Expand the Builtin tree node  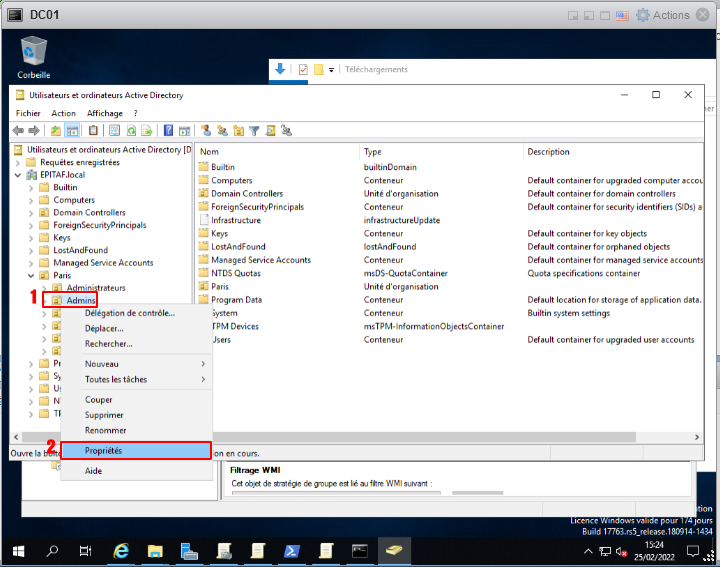point(30,187)
